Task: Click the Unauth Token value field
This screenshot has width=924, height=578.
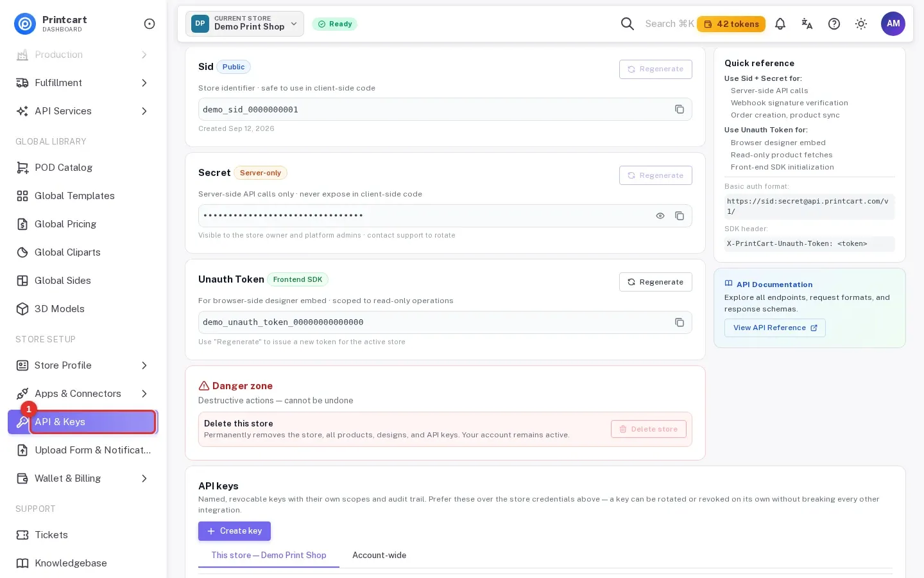Action: click(445, 322)
